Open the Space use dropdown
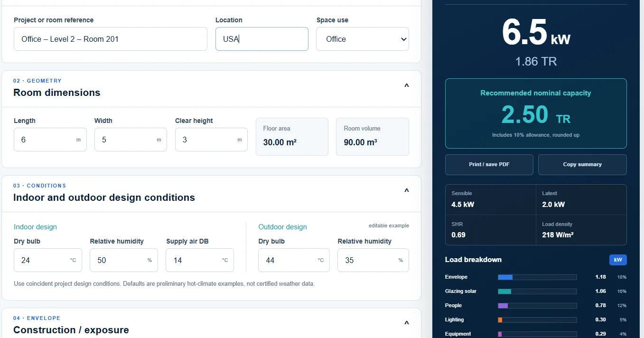The width and height of the screenshot is (644, 338). (363, 39)
